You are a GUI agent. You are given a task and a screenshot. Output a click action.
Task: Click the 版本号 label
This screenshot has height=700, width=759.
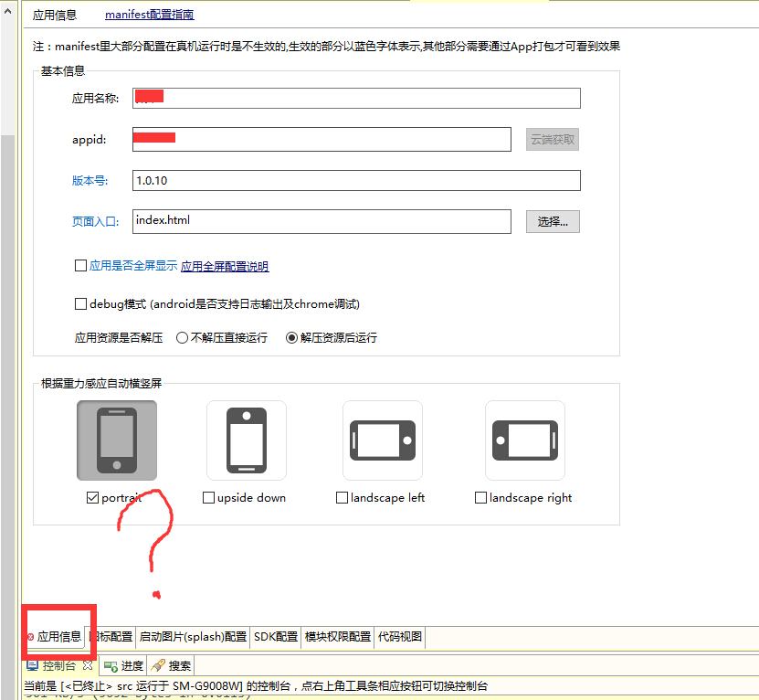[90, 181]
